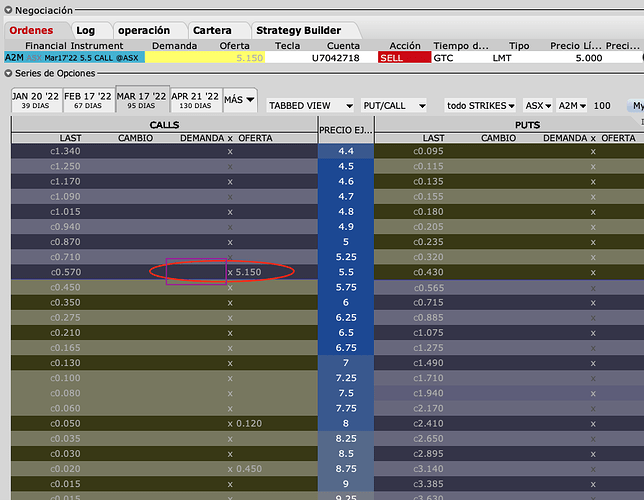Switch to the Ordenes tab

pyautogui.click(x=31, y=30)
